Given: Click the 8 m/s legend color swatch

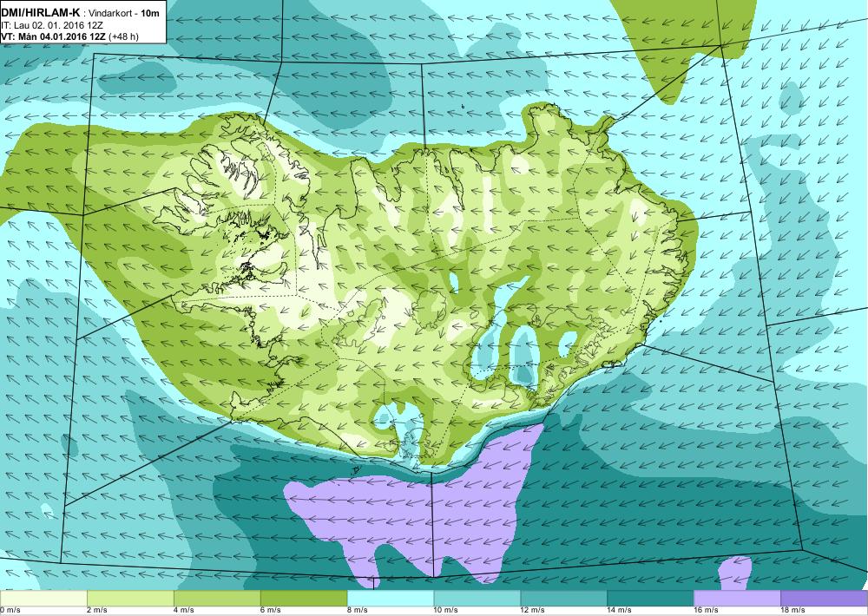Looking at the screenshot, I should (391, 599).
